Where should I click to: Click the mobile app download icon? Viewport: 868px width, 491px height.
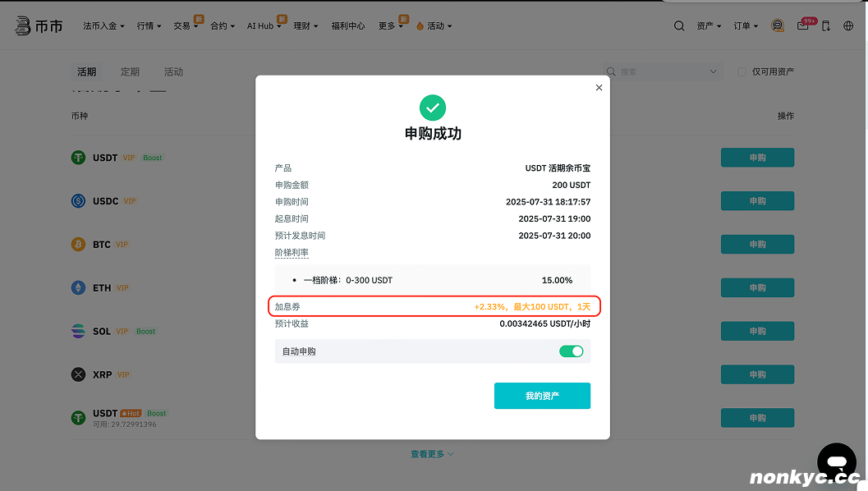[x=826, y=25]
